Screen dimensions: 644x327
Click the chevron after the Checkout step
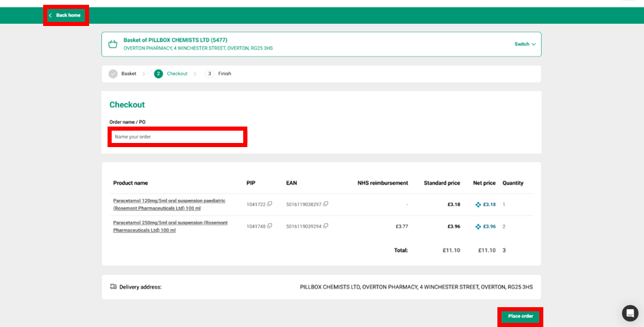tap(195, 74)
